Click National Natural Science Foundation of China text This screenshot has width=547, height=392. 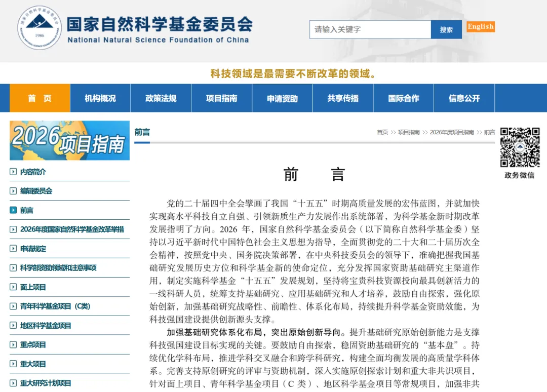(159, 40)
